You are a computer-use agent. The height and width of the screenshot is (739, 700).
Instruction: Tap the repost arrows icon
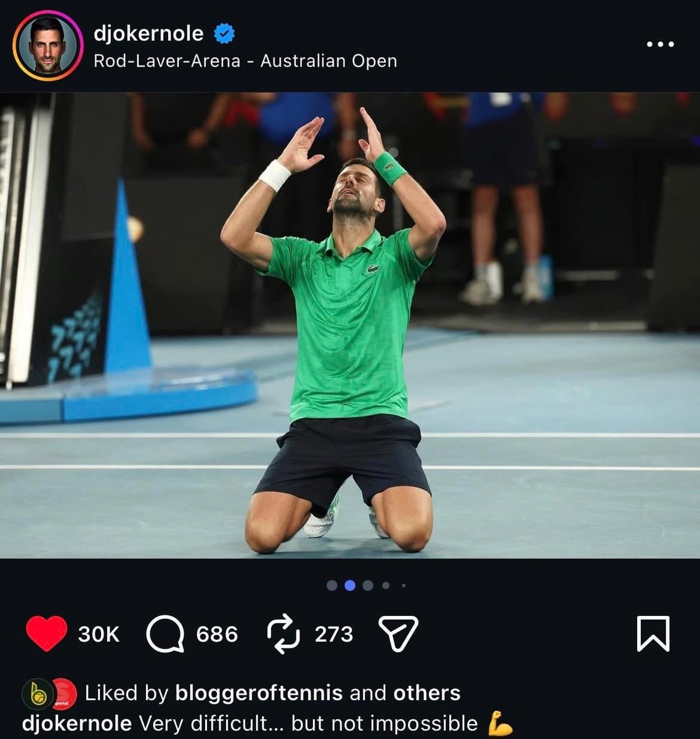pos(283,635)
